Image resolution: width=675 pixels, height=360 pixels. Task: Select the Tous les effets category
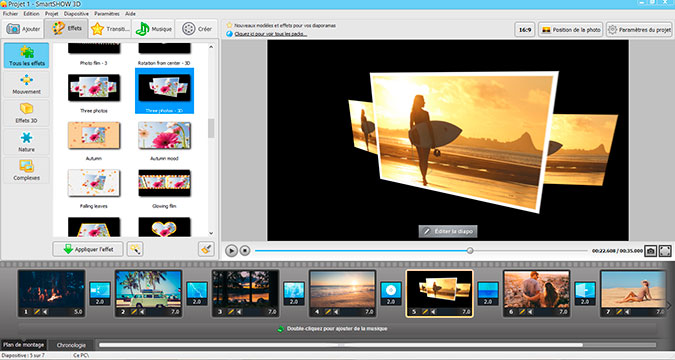click(27, 56)
